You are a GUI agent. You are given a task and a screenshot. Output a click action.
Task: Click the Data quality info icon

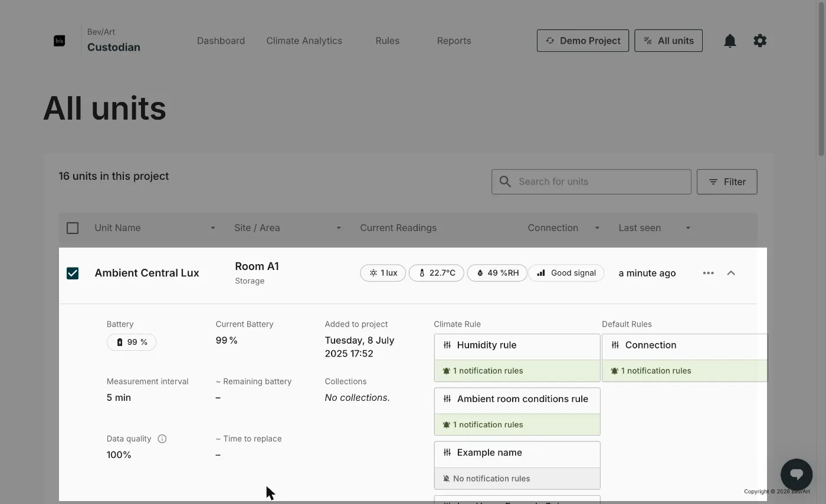(x=162, y=439)
